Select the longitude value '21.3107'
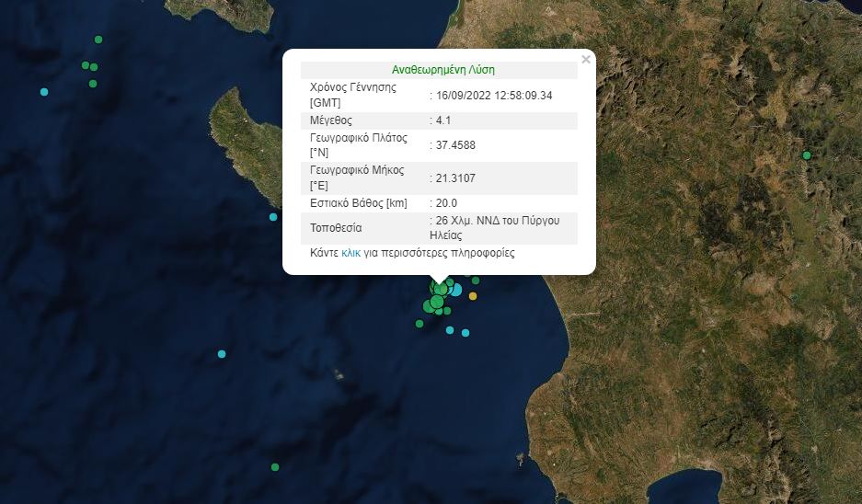 coord(455,178)
